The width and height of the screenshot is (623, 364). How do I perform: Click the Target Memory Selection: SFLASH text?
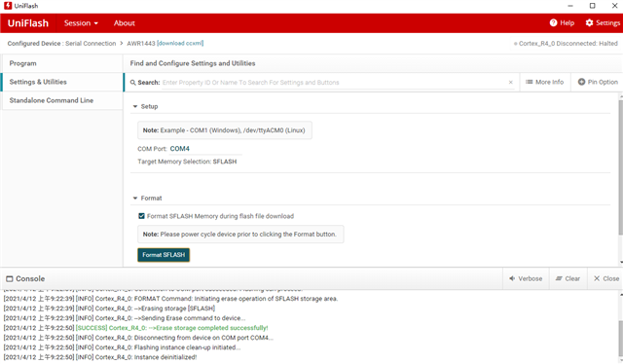click(187, 162)
